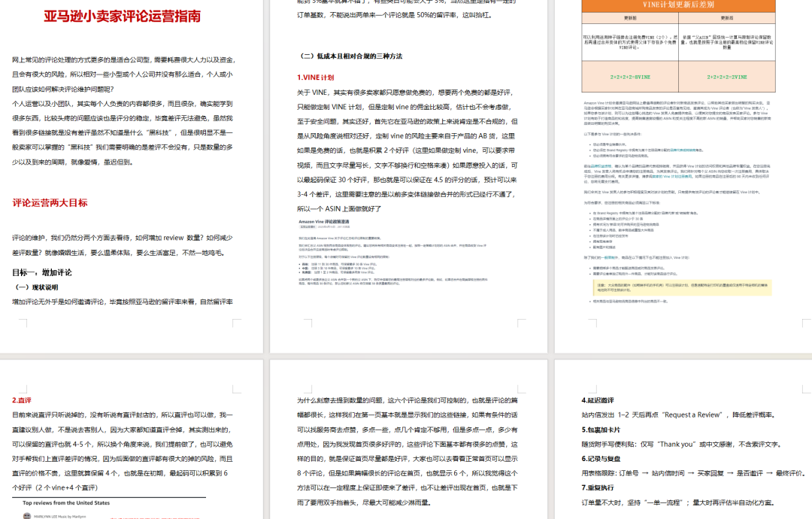Click the red 2.直评 heading
The image size is (812, 519).
point(22,400)
